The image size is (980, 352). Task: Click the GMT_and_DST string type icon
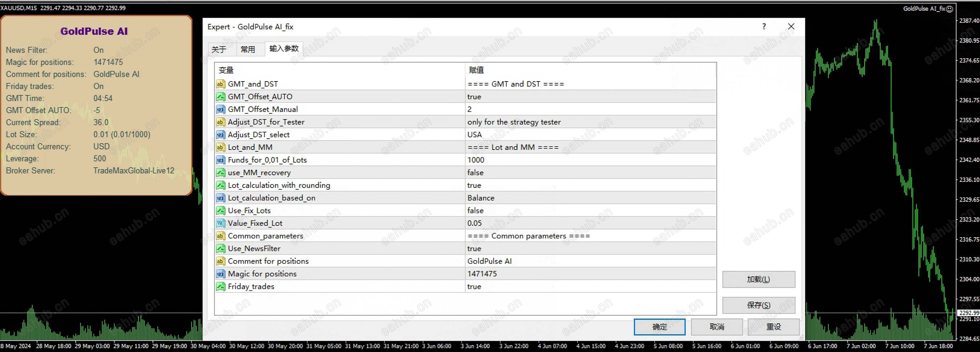coord(220,84)
